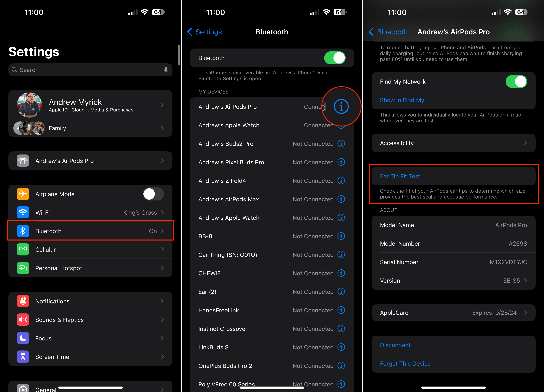Open info for Andrew's AirPods Max
The height and width of the screenshot is (392, 544).
(x=341, y=199)
